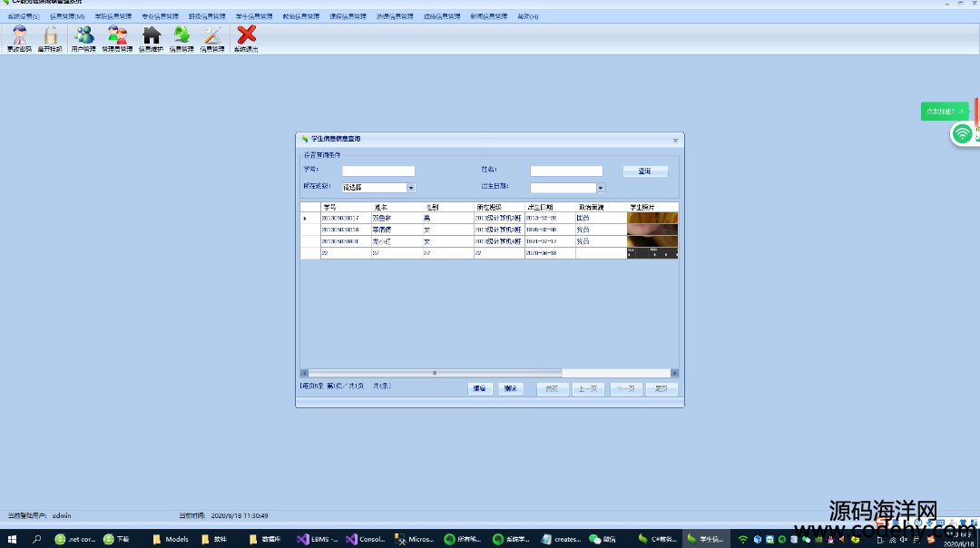Screen dimensions: 980x548
Task: Expand the 所在班级 class dropdown
Action: [411, 188]
